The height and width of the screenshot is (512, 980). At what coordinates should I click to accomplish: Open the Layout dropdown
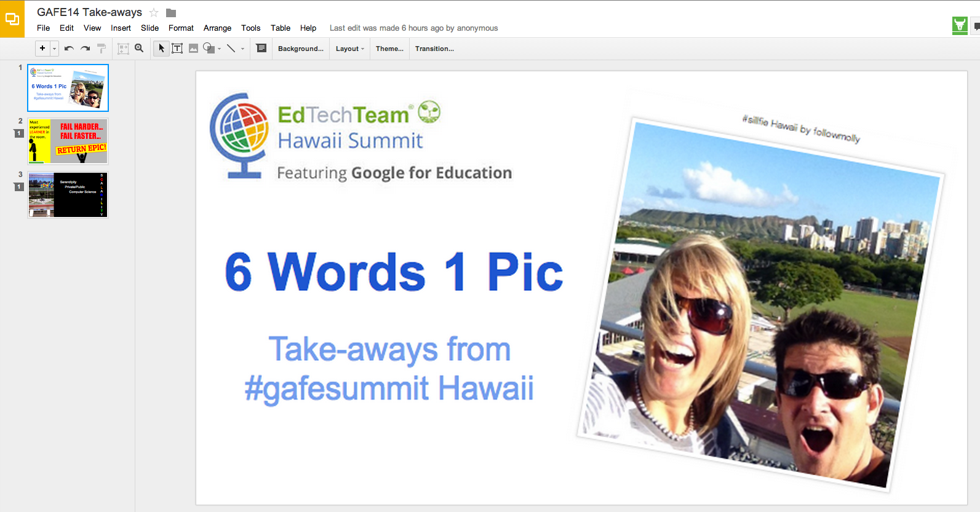[349, 49]
